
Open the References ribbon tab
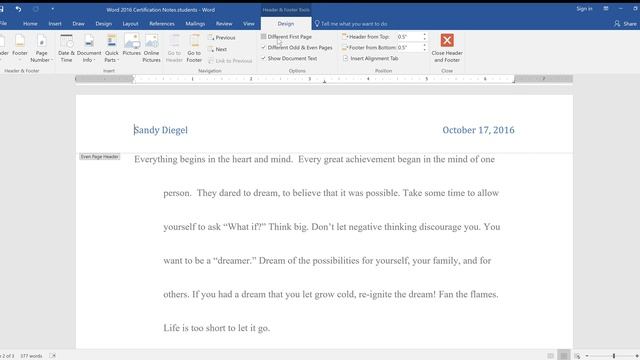[162, 24]
